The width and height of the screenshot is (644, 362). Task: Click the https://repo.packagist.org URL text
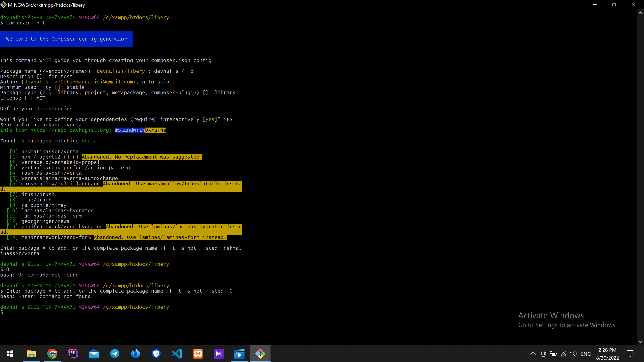(x=70, y=130)
